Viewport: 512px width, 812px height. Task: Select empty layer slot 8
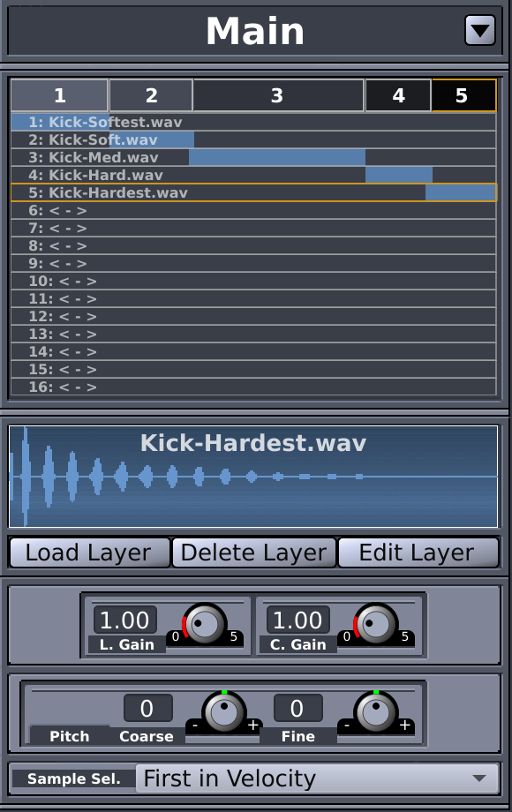(253, 246)
